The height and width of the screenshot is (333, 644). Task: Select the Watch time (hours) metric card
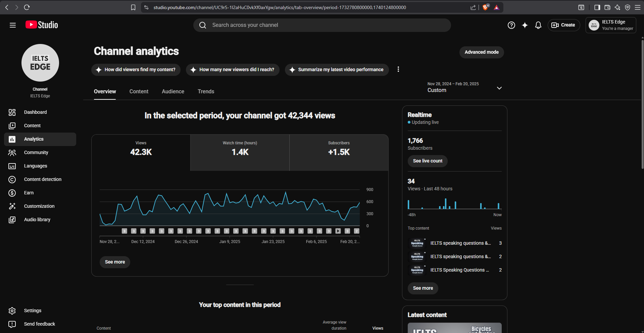(x=240, y=153)
